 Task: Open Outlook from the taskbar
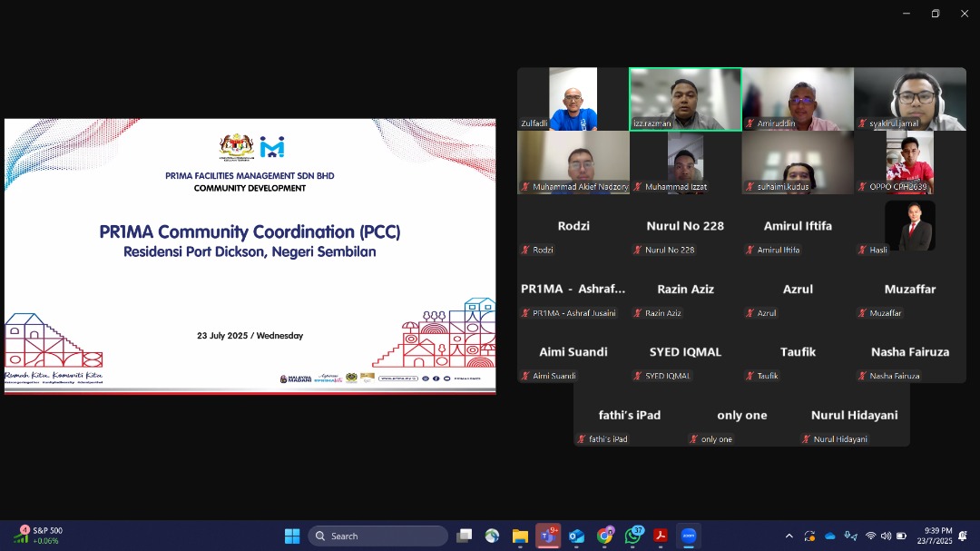point(576,536)
